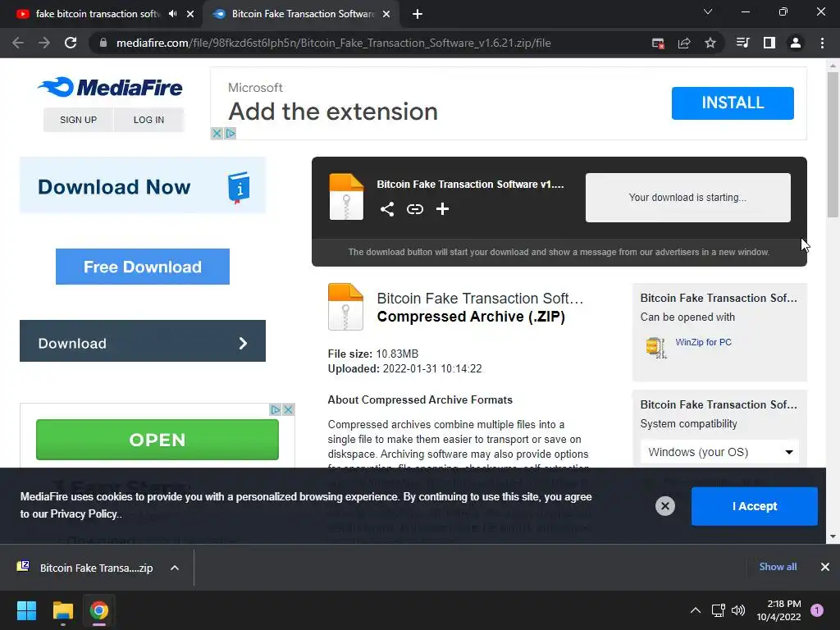Close the Microsoft extension ad with X
840x630 pixels.
pyautogui.click(x=217, y=133)
